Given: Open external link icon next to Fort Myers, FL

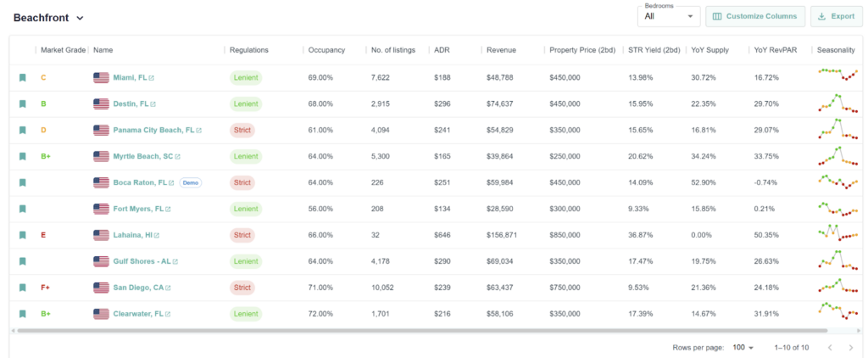Looking at the screenshot, I should point(168,209).
